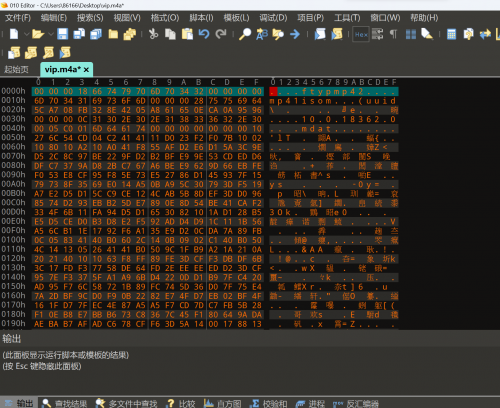The height and width of the screenshot is (408, 500).
Task: Click the highlighter pen icon
Action: (x=427, y=34)
